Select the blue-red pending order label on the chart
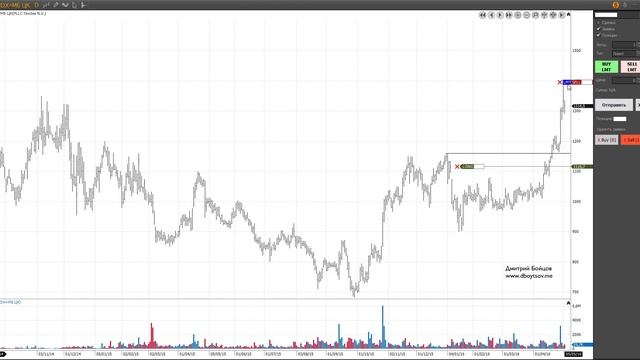Viewport: 640px width, 360px height. tap(572, 82)
